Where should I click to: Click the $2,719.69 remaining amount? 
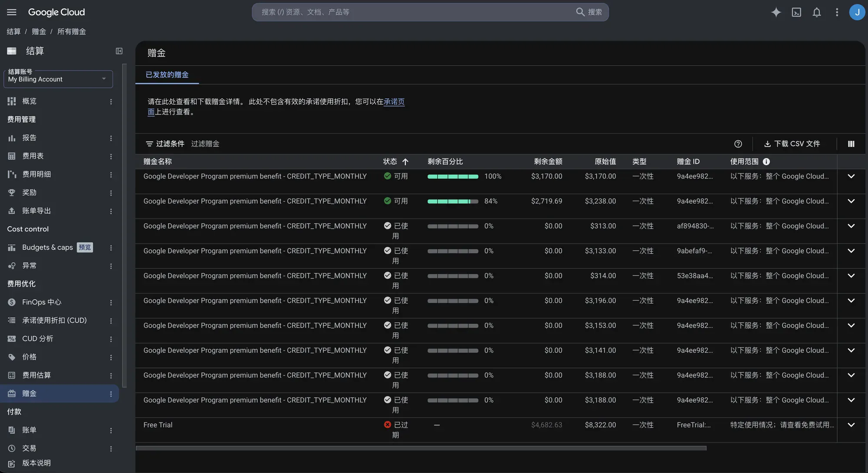coord(546,201)
